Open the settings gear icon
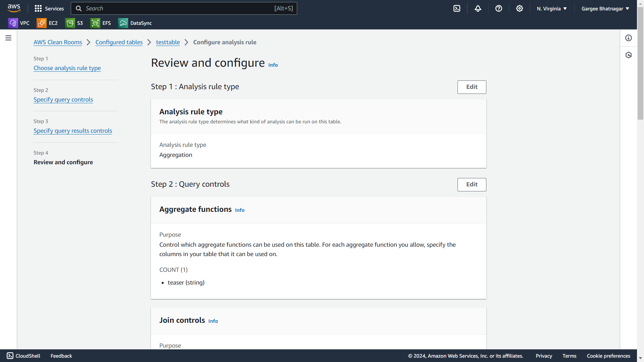The height and width of the screenshot is (362, 644). (x=520, y=8)
